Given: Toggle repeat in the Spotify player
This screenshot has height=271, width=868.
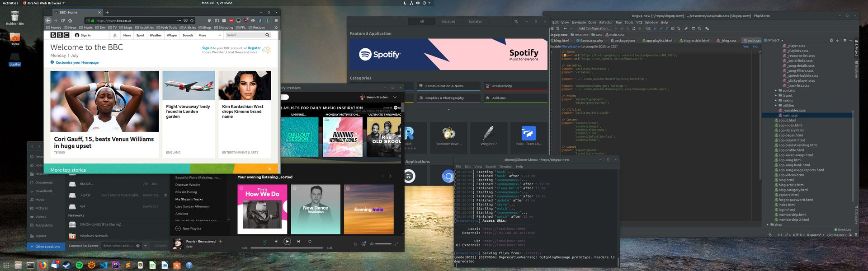Looking at the screenshot, I should pos(310,242).
